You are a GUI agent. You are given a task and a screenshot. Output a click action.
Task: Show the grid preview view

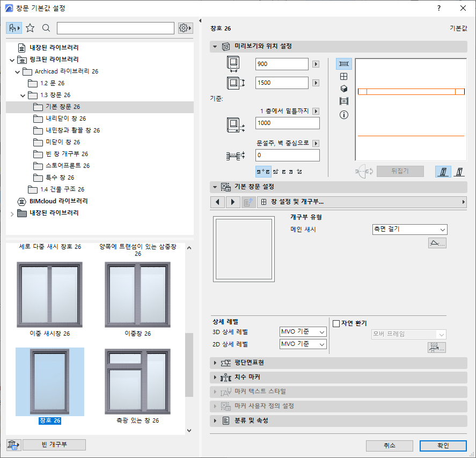tap(343, 76)
